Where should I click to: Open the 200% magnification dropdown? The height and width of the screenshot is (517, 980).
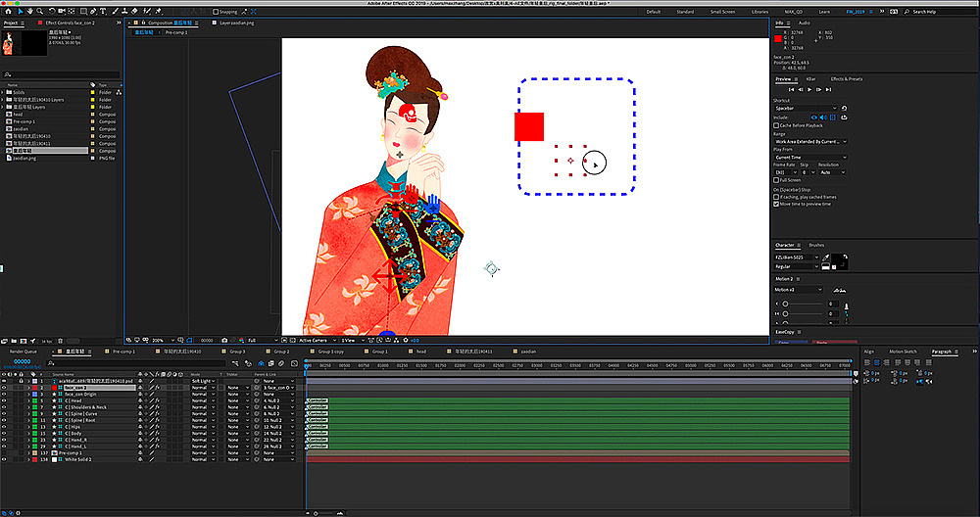[164, 341]
